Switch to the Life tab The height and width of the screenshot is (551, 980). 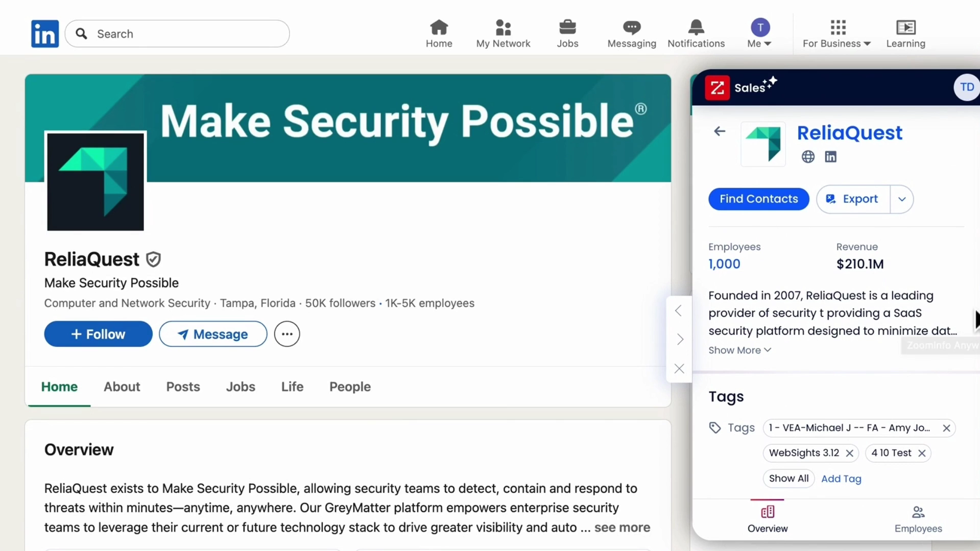click(x=292, y=387)
